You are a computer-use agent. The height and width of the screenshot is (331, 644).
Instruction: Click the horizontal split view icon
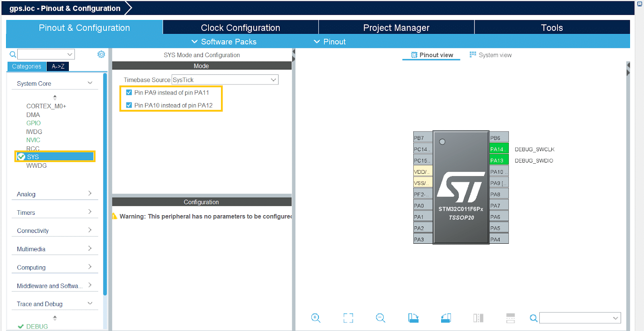[510, 318]
